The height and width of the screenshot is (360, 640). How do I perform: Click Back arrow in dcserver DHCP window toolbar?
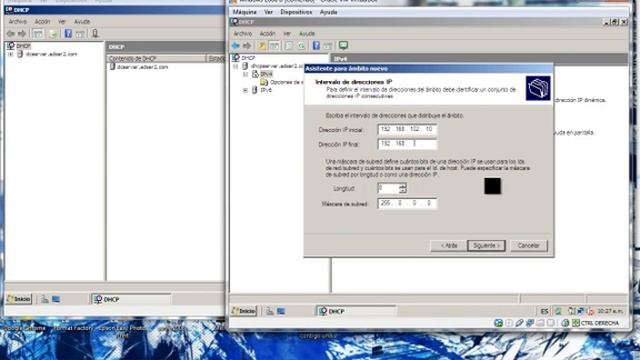(x=11, y=33)
